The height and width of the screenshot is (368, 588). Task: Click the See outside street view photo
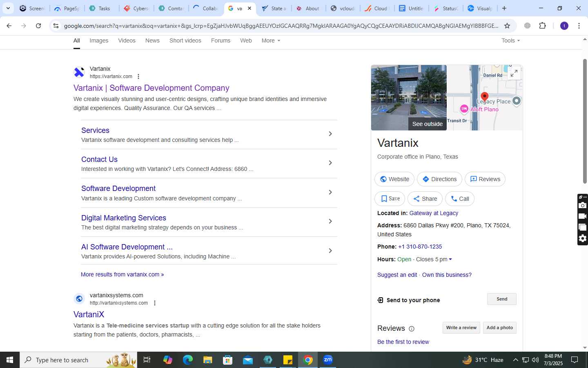click(x=409, y=98)
